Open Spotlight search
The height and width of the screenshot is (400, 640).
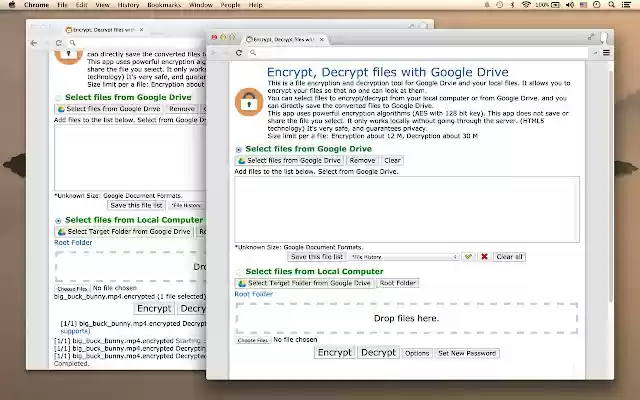611,5
